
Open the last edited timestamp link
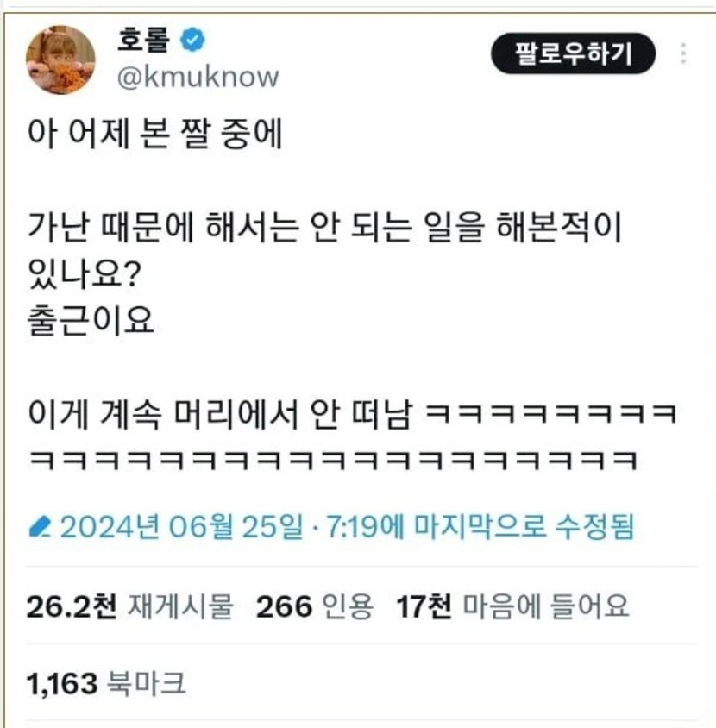click(x=347, y=527)
